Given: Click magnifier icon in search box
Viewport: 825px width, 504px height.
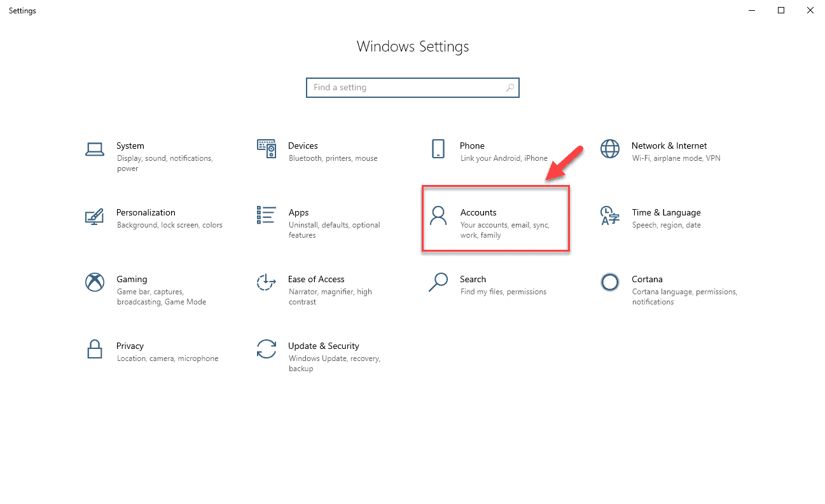Looking at the screenshot, I should [510, 88].
